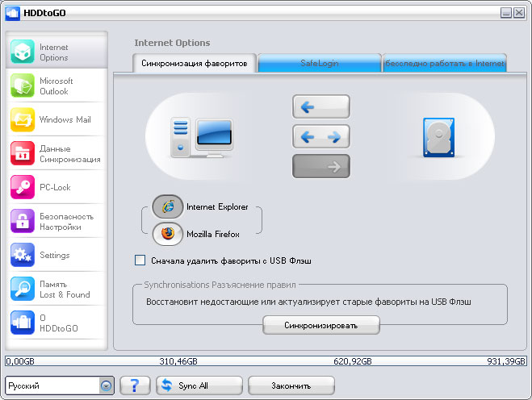Open the Internet Options sidebar icon
This screenshot has width=532, height=400.
click(x=23, y=52)
